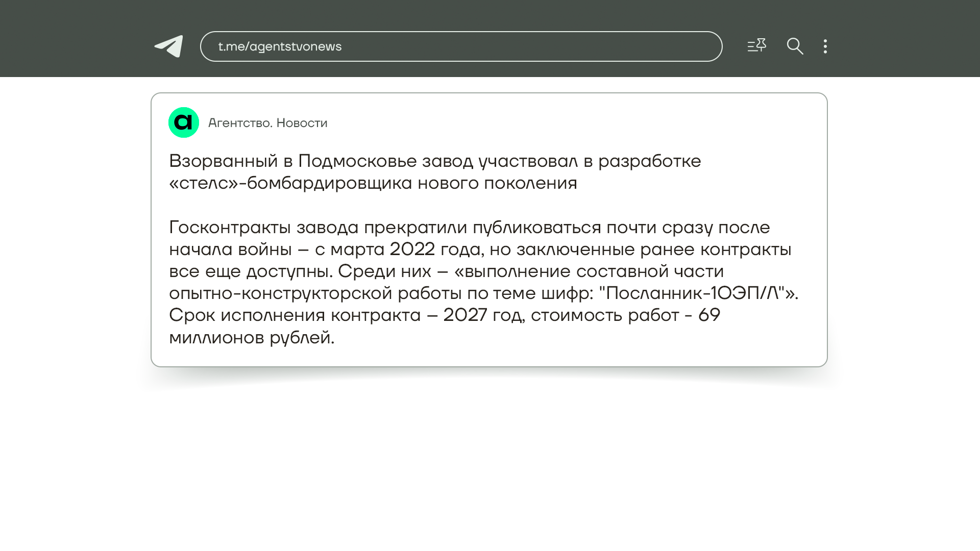Click the magnifier search icon
980x551 pixels.
pyautogui.click(x=795, y=46)
